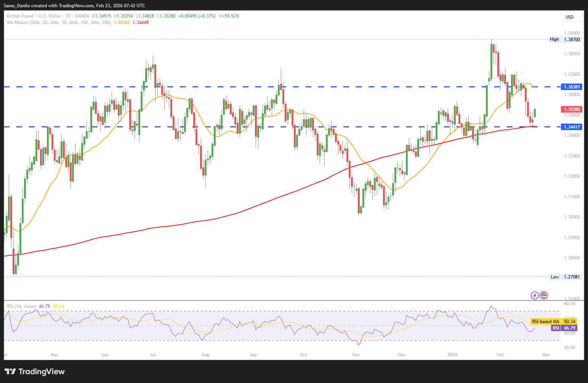Click the orange 1.36362 SMA value in legend
The image size is (588, 383).
[x=122, y=23]
